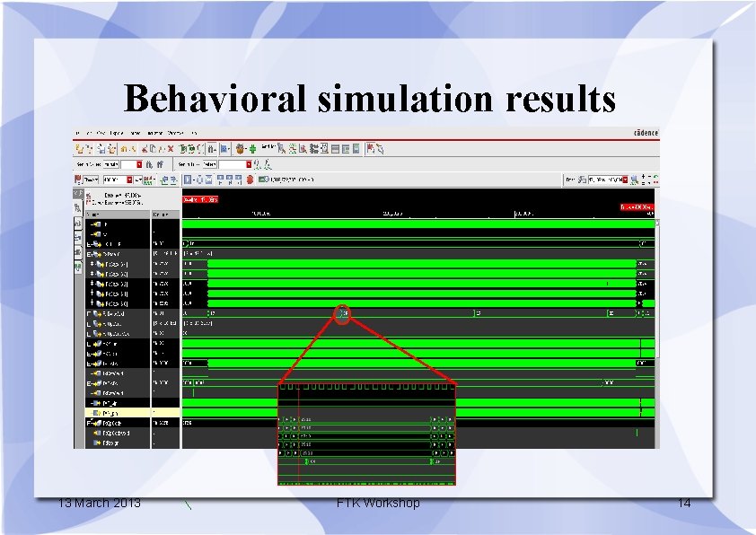
Task: Click the Cut icon in the toolbar
Action: click(145, 150)
